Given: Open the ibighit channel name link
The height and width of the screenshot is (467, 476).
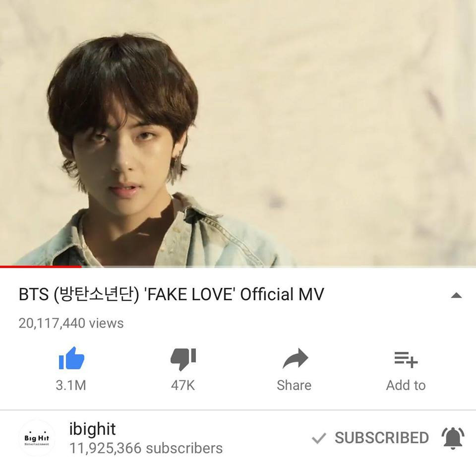Looking at the screenshot, I should click(92, 429).
